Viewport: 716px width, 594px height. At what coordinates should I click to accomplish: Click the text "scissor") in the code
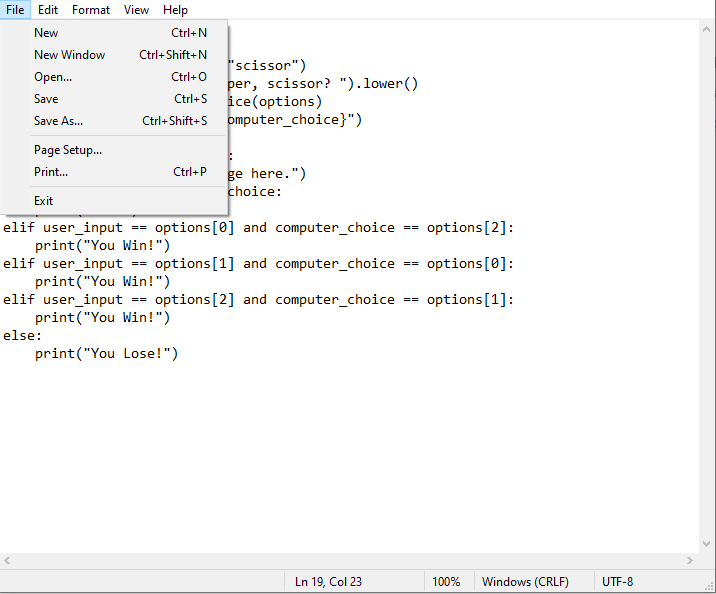point(267,65)
